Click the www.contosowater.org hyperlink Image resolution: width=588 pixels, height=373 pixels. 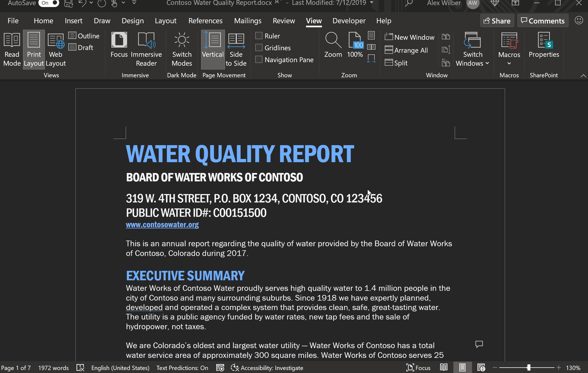click(162, 225)
